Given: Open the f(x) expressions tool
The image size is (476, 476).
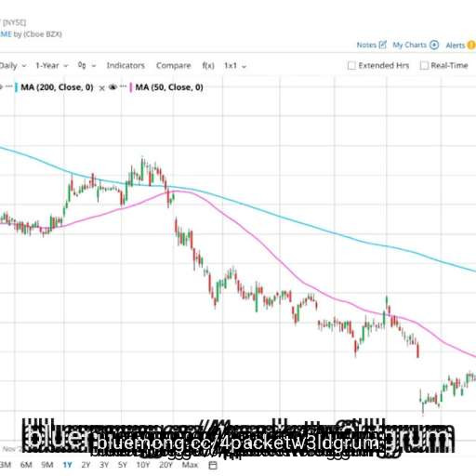Looking at the screenshot, I should (208, 65).
